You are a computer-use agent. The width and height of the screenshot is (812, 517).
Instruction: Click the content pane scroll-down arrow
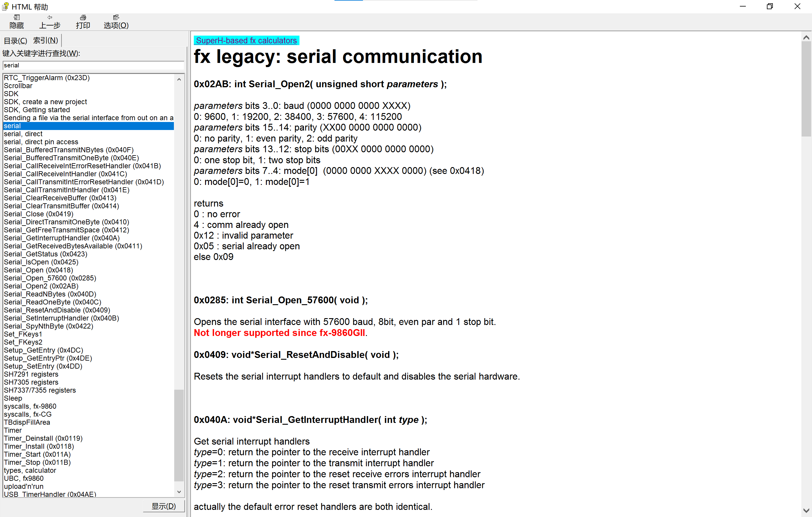(806, 510)
